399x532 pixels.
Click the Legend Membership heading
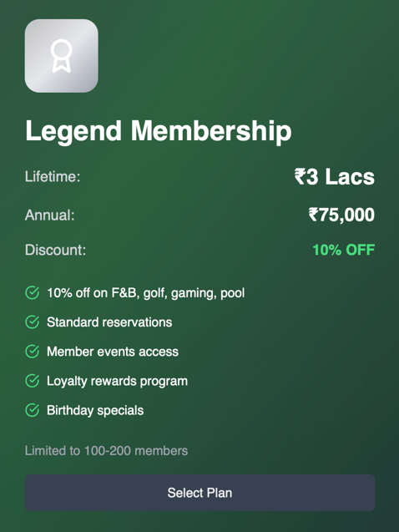point(159,131)
